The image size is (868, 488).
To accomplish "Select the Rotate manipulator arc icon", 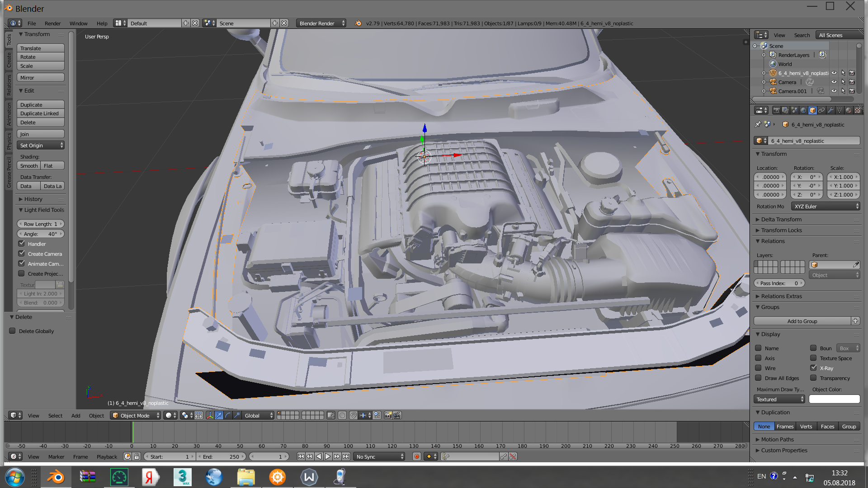I will point(228,415).
